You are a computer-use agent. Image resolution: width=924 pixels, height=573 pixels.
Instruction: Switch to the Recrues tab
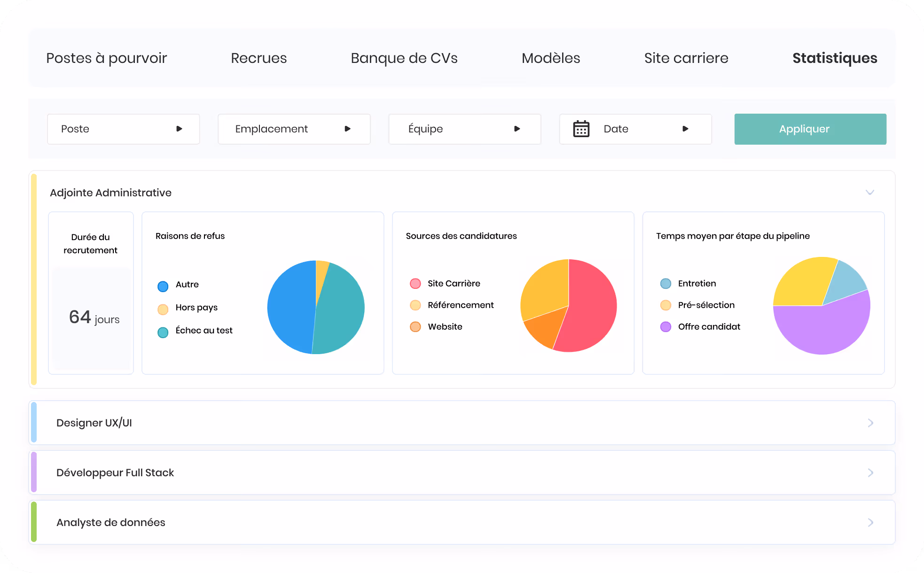pyautogui.click(x=259, y=58)
